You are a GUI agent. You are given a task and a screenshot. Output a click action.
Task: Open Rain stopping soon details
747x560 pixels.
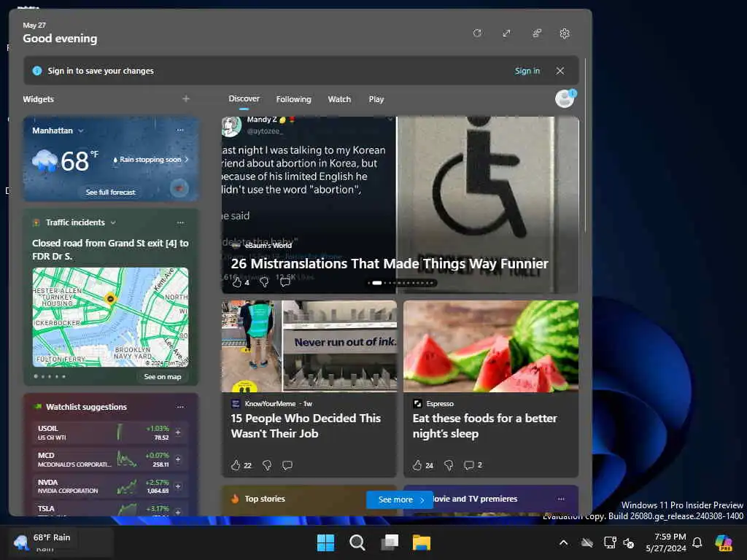pos(150,160)
